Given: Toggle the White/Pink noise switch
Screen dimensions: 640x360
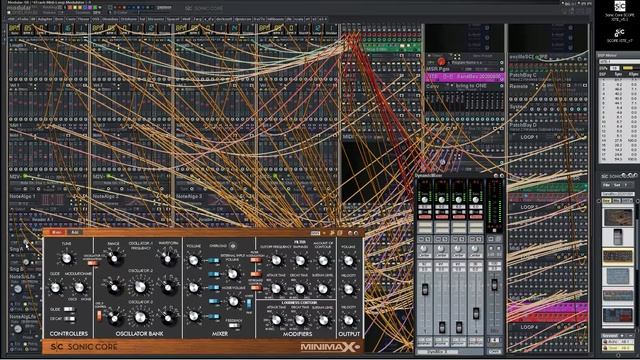Looking at the screenshot, I should click(249, 304).
